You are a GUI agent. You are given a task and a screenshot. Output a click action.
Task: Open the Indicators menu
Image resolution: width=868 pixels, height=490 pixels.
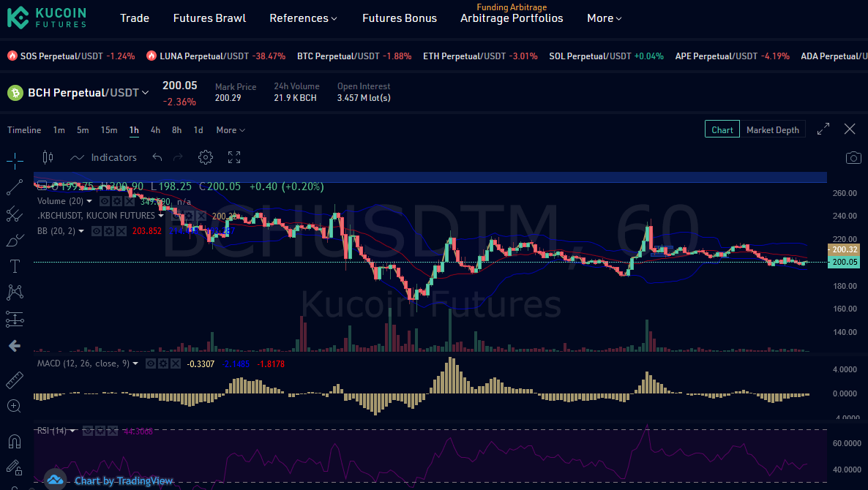click(x=103, y=158)
